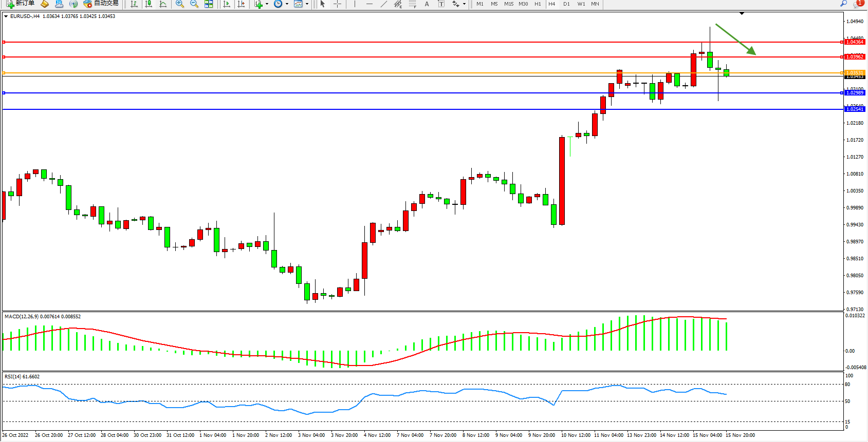Image resolution: width=868 pixels, height=442 pixels.
Task: Switch chart to line chart display
Action: (163, 4)
